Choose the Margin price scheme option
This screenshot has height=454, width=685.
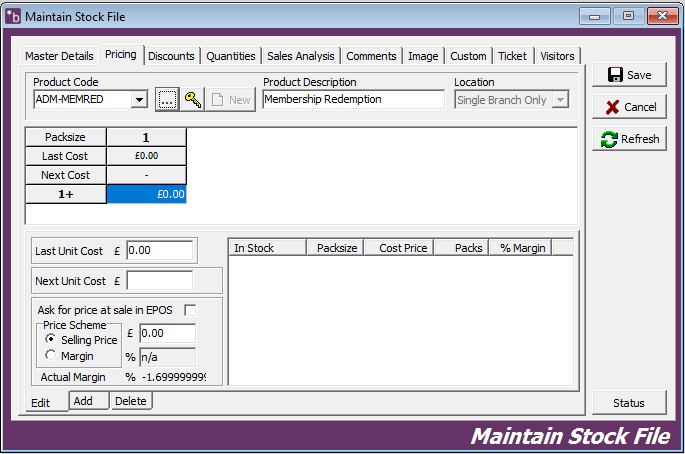point(51,356)
